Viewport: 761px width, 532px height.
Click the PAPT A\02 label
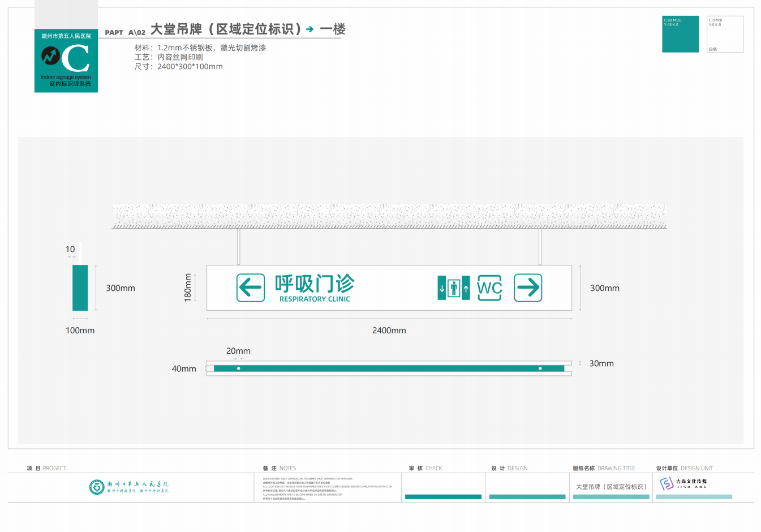[x=125, y=32]
